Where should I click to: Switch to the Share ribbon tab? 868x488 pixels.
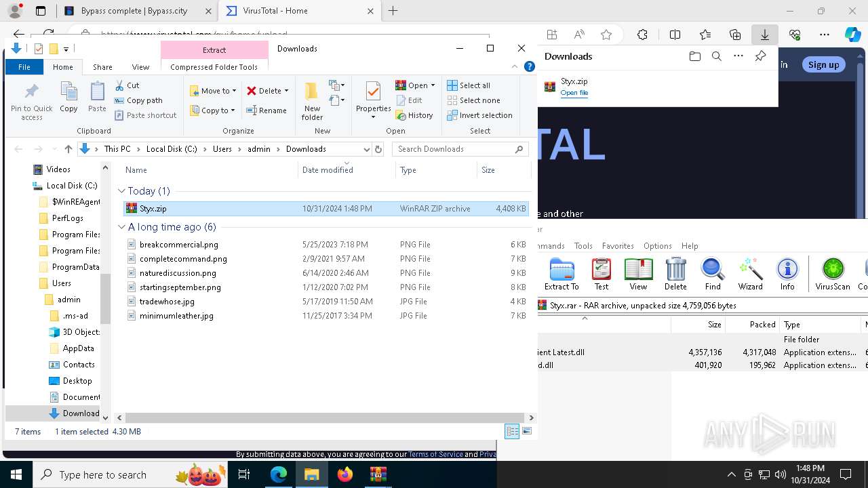pos(102,67)
